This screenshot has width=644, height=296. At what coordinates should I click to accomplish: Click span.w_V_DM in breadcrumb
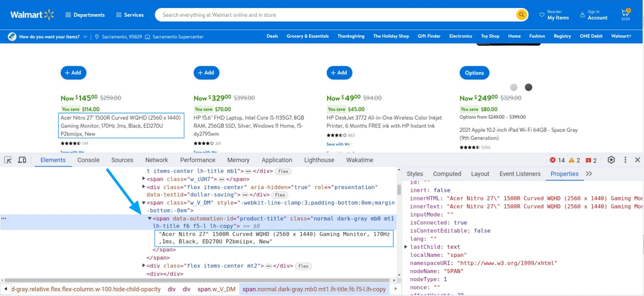pos(216,289)
